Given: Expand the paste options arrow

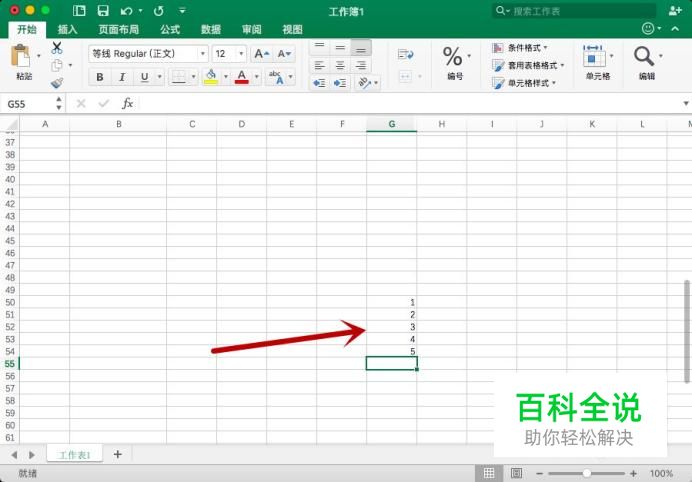Looking at the screenshot, I should (39, 56).
